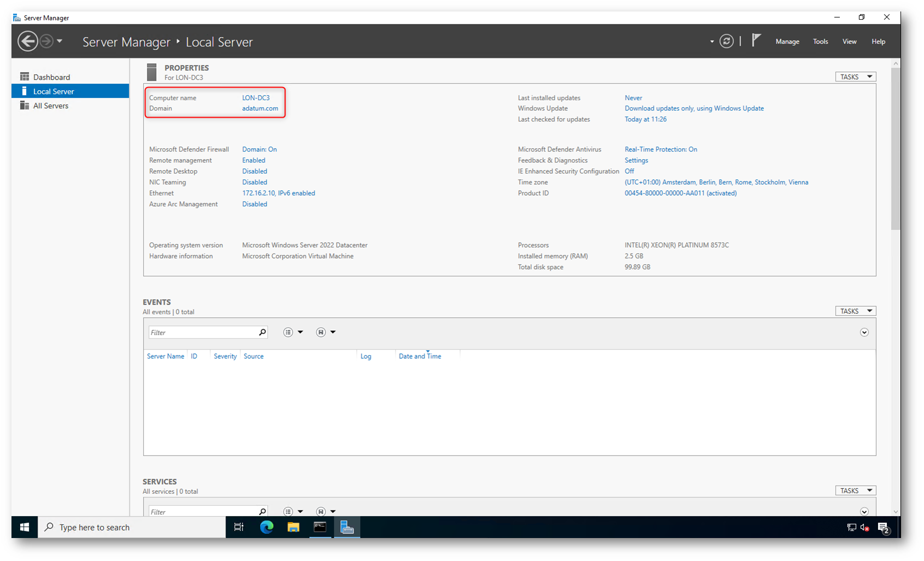Open the notifications flag icon
Image resolution: width=924 pixels, height=561 pixels.
pyautogui.click(x=756, y=40)
